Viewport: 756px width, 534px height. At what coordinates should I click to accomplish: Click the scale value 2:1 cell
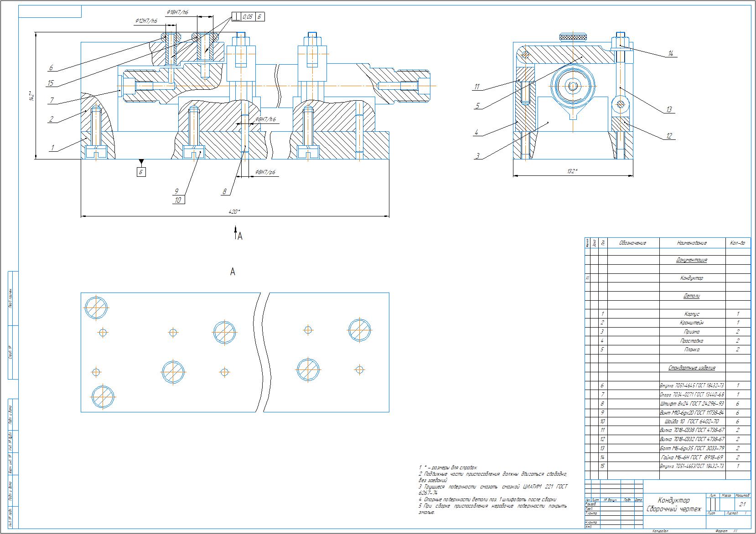742,504
